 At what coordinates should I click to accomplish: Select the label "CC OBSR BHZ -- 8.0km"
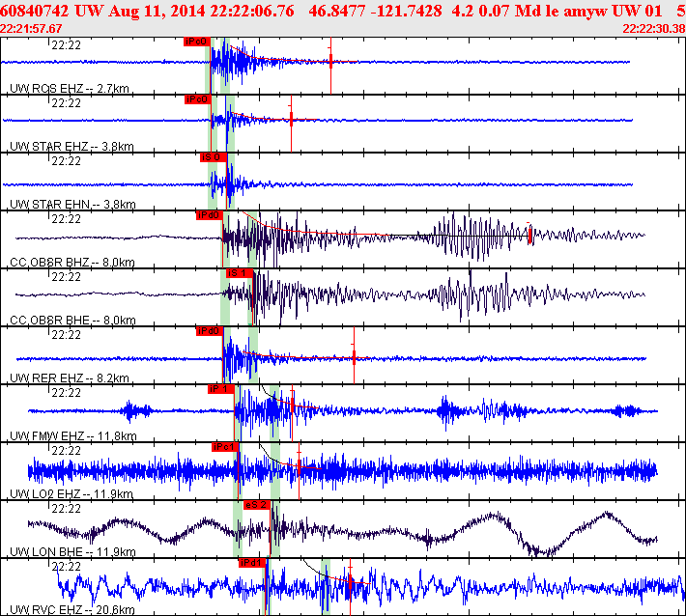72,263
